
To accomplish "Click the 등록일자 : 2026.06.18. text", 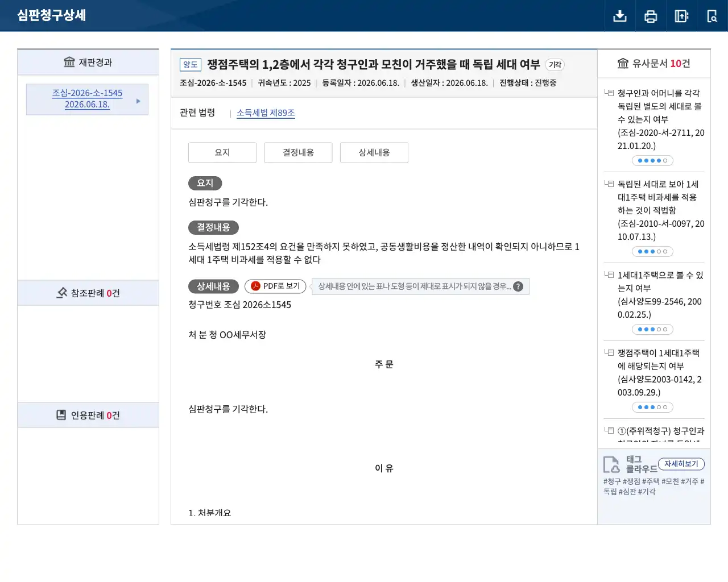I will click(x=361, y=83).
